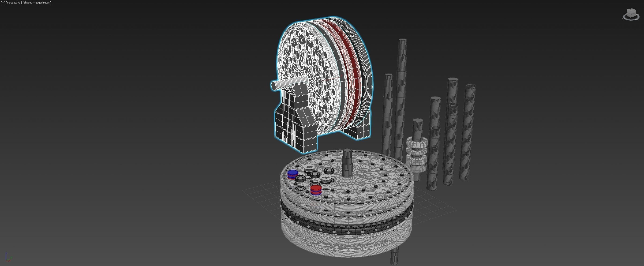Select the central shaft atop the horizontal disc
The height and width of the screenshot is (266, 644).
(x=347, y=163)
